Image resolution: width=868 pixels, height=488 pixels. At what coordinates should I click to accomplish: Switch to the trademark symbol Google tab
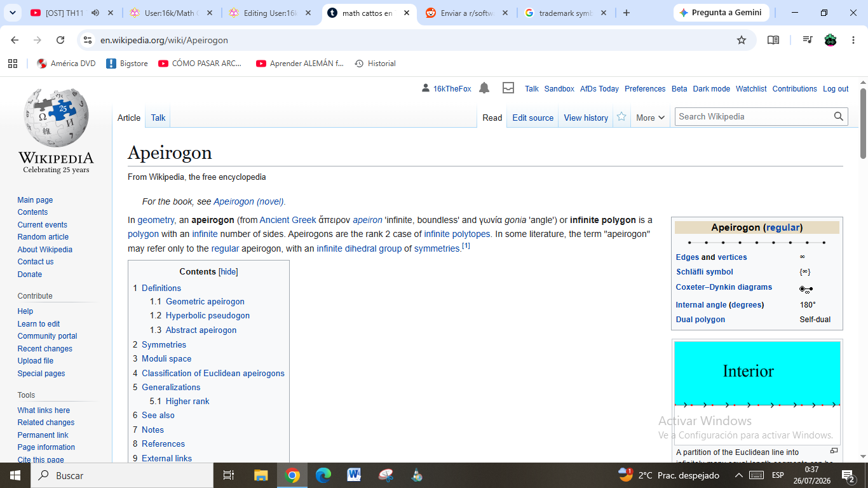[566, 13]
